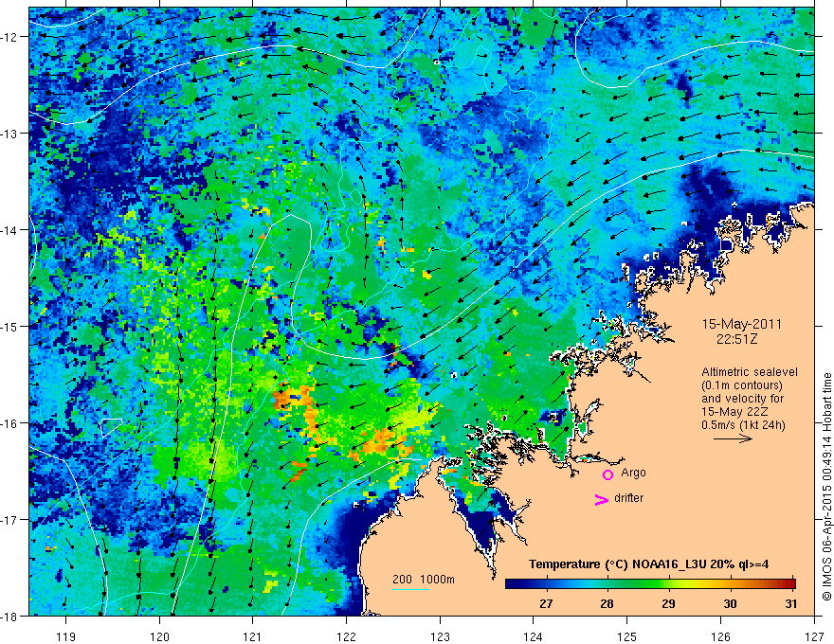Click the colorbar tick label '30'
The height and width of the screenshot is (644, 834).
coord(730,603)
